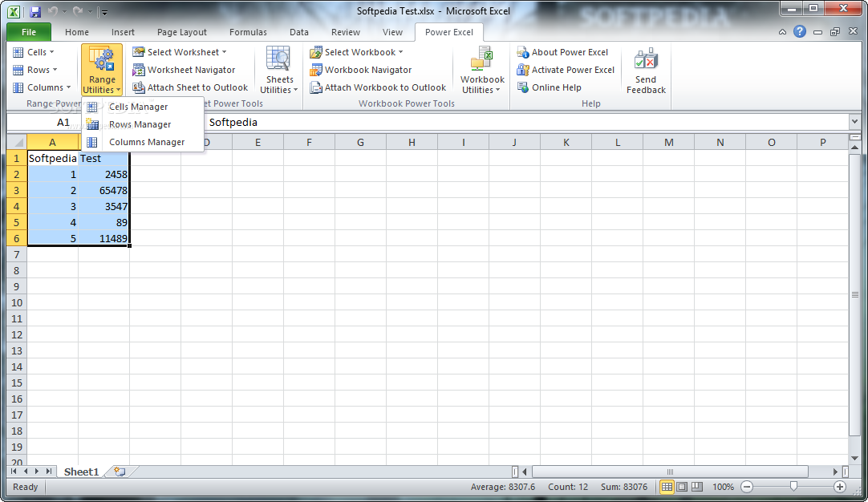Screen dimensions: 868x502
Task: Click the horizontal scrollbar thumb
Action: click(670, 472)
